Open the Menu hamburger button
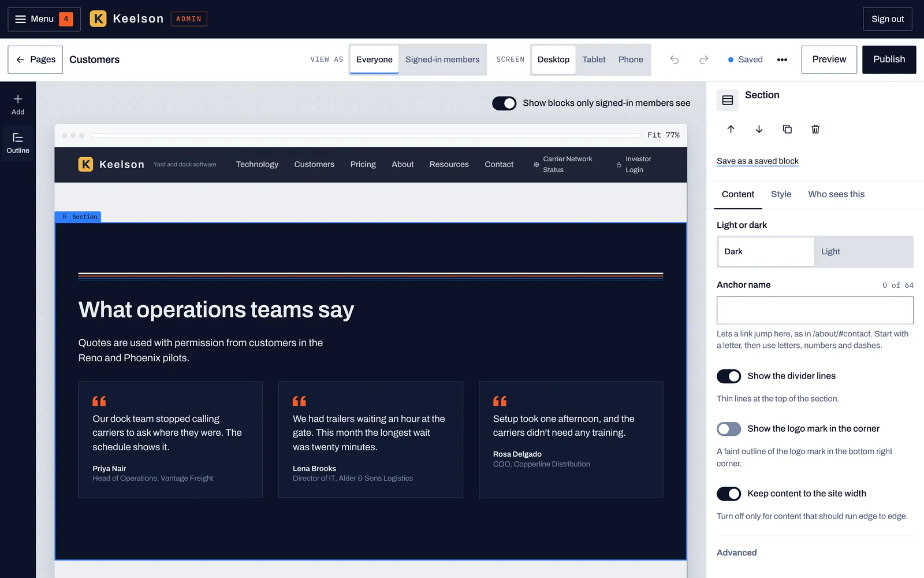Screen dimensions: 924x578 coord(44,19)
